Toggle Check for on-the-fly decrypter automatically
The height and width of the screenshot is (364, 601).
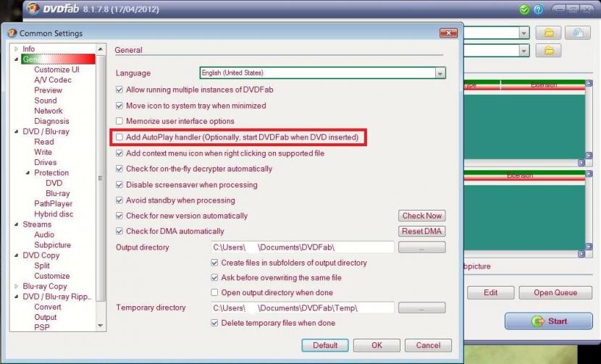[x=119, y=169]
